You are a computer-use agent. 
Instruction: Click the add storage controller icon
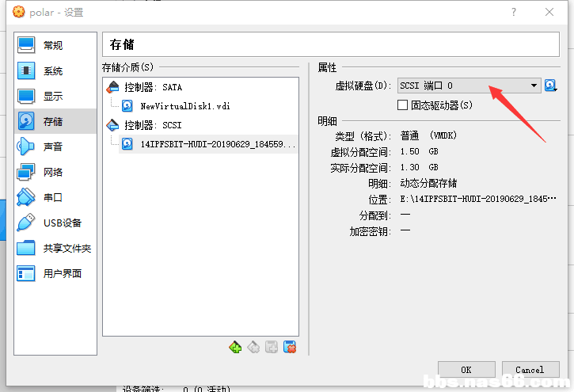point(235,347)
